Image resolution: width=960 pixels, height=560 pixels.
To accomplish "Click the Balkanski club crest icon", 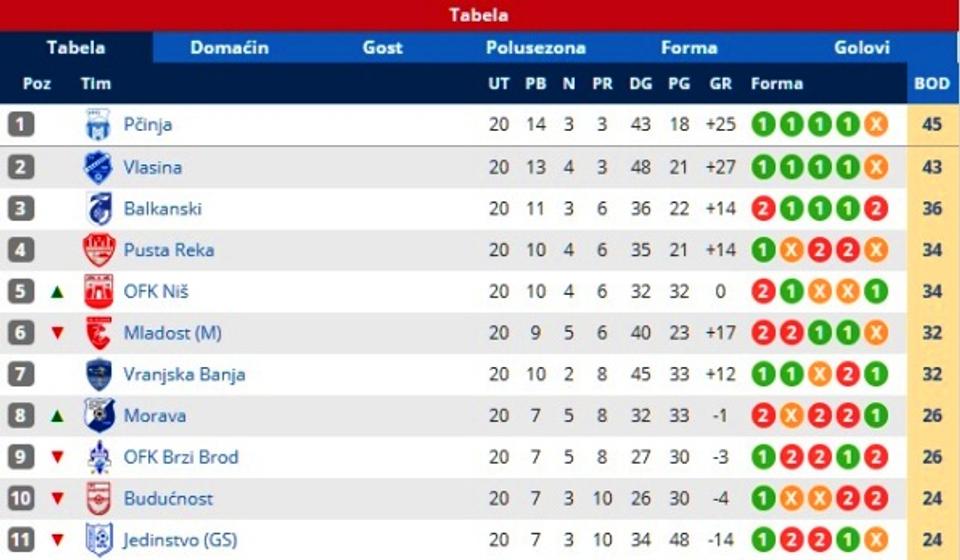I will [99, 208].
